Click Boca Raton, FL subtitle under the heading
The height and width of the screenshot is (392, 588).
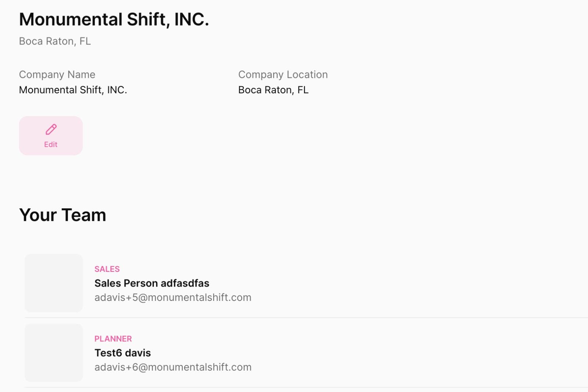pyautogui.click(x=55, y=41)
